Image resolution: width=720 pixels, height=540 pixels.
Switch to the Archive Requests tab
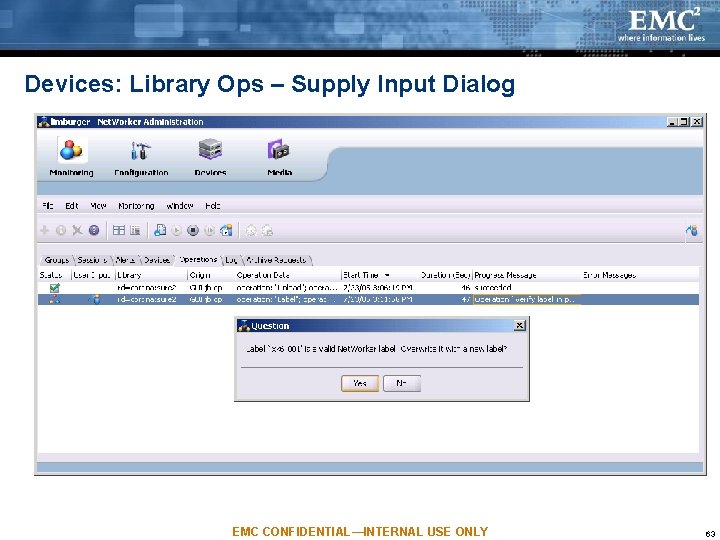276,260
